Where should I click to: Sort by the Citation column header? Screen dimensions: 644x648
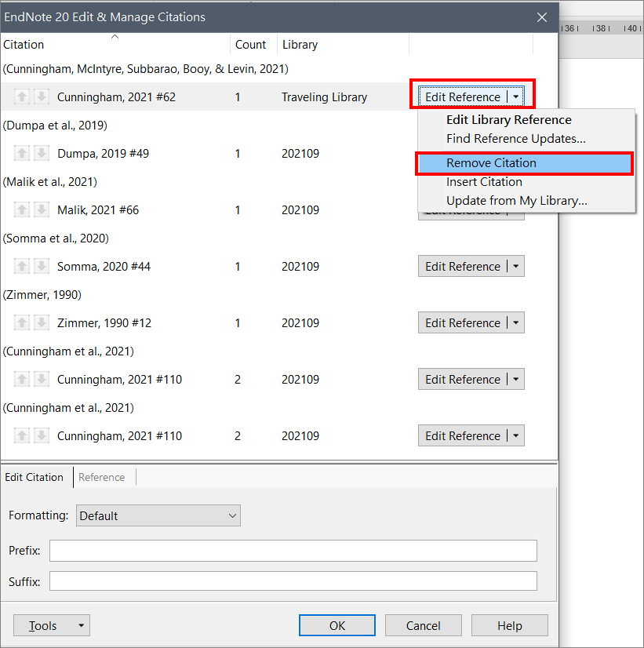coord(115,44)
